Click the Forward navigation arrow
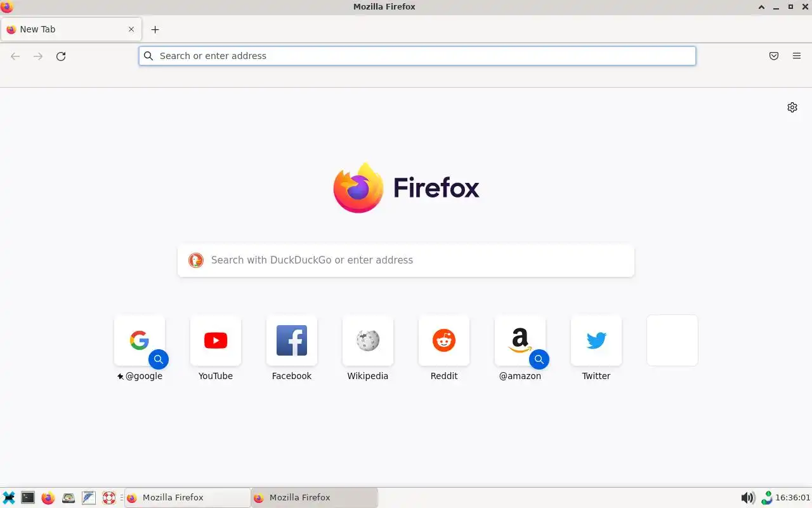Screen dimensions: 812x508 (38, 56)
